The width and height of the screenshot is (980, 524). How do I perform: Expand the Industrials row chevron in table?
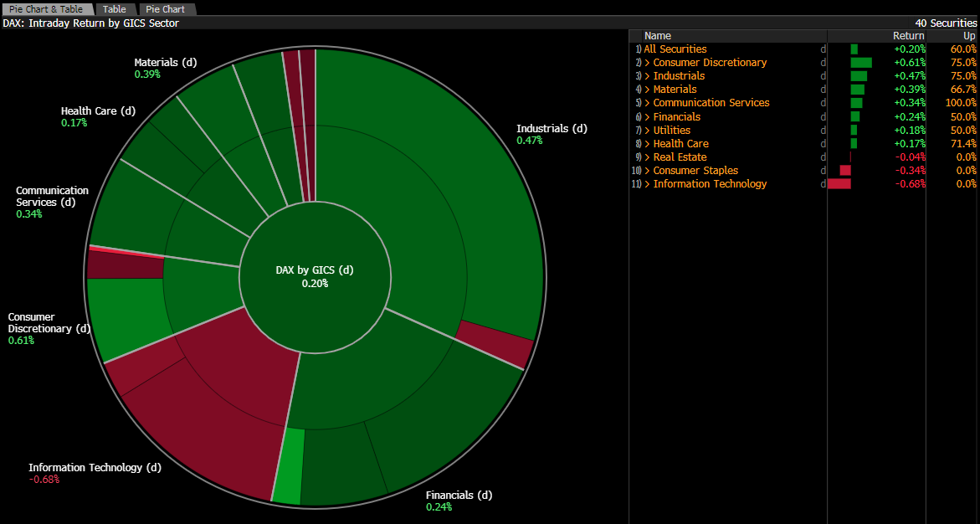(648, 75)
